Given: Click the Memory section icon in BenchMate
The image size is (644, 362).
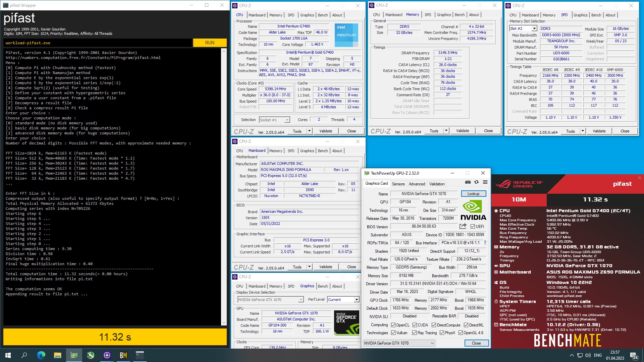Looking at the screenshot, I should click(x=496, y=247).
